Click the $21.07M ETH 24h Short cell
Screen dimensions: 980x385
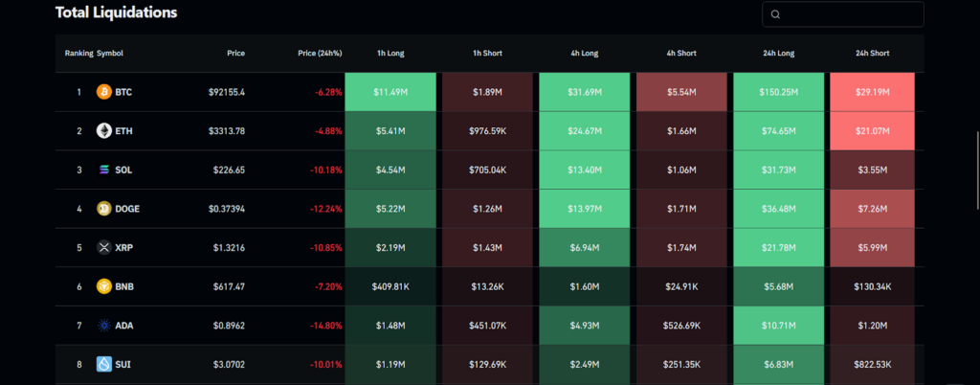(873, 130)
